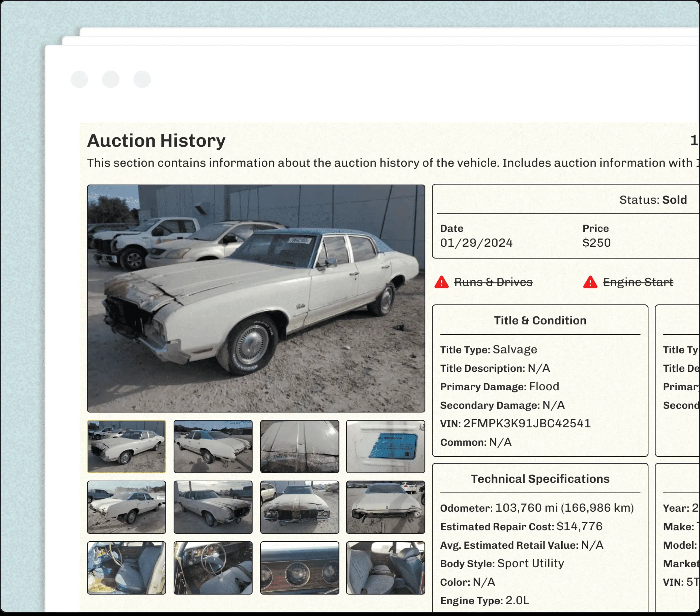
Task: Open the rear seat interior thumbnail
Action: (386, 568)
